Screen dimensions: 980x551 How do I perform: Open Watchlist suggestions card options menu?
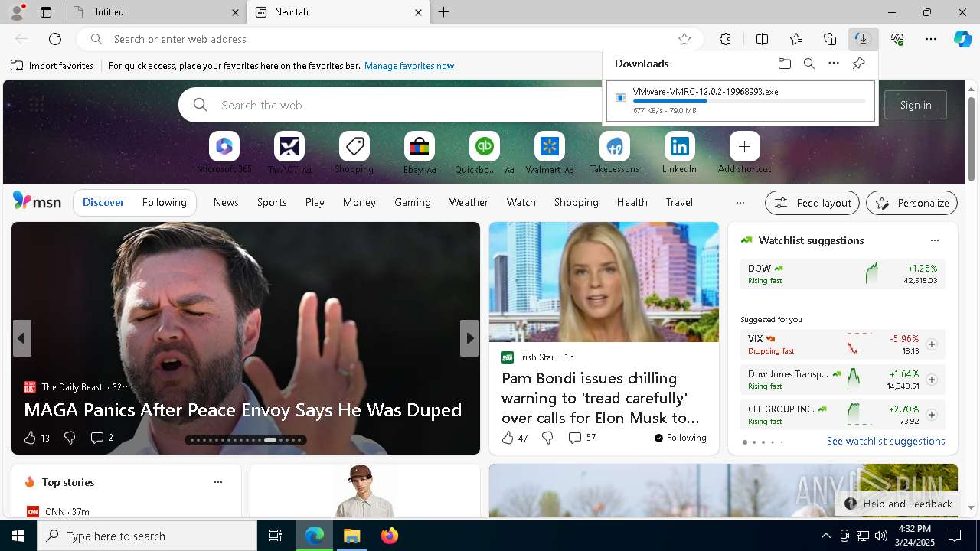934,240
